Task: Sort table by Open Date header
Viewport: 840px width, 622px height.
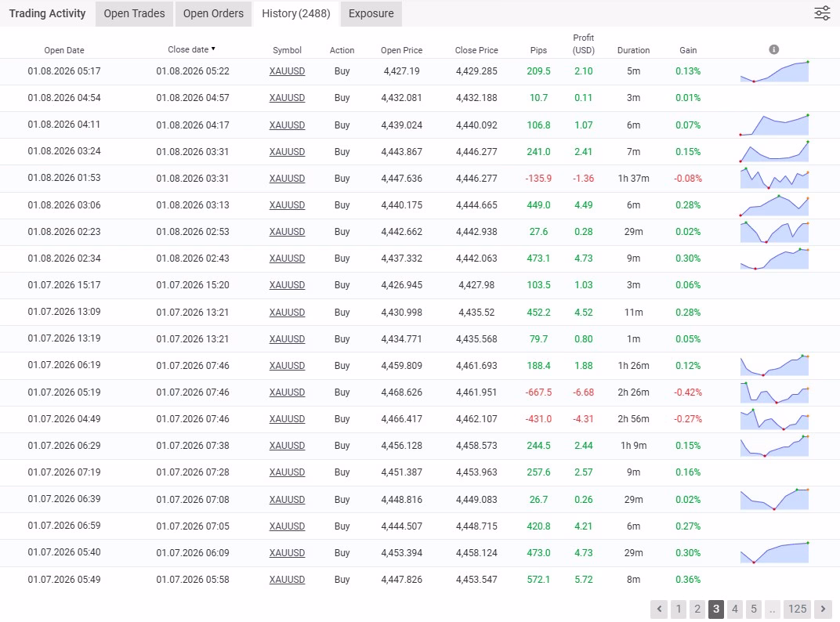Action: (64, 50)
